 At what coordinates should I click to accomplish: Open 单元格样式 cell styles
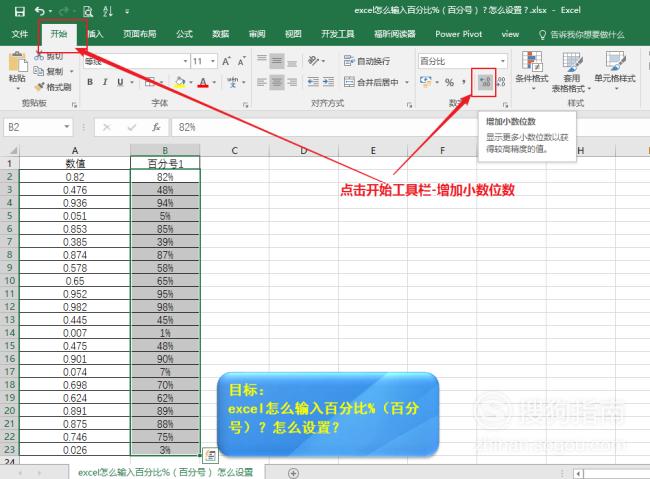615,71
